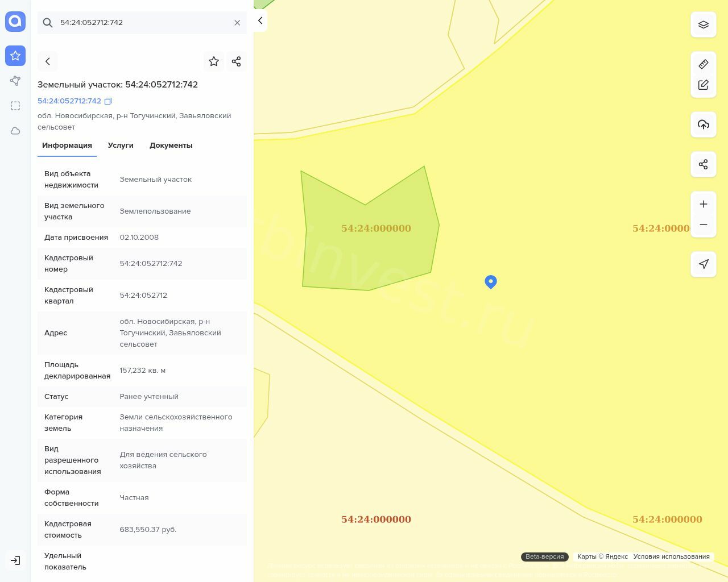The height and width of the screenshot is (582, 728).
Task: Zoom out on the map
Action: [703, 225]
